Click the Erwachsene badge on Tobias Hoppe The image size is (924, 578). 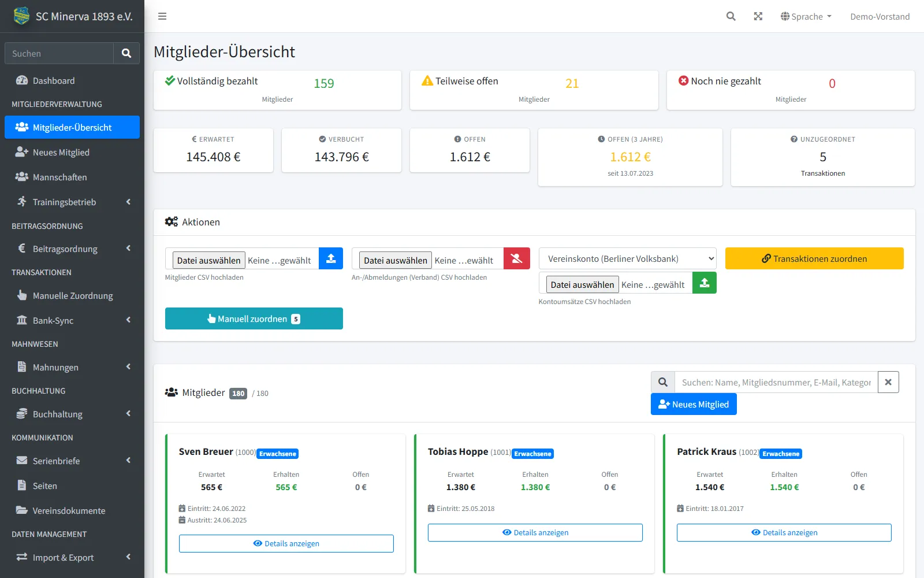point(532,454)
